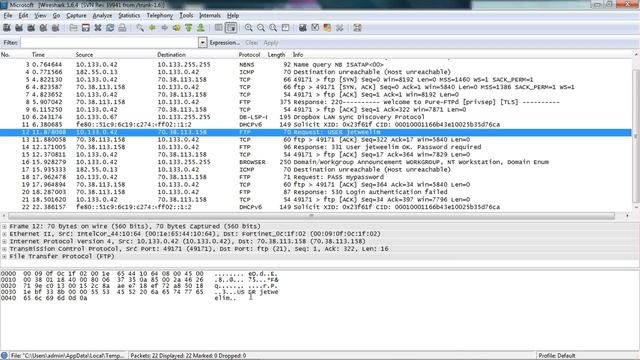
Task: Open expert info status bar icon
Action: [4, 356]
